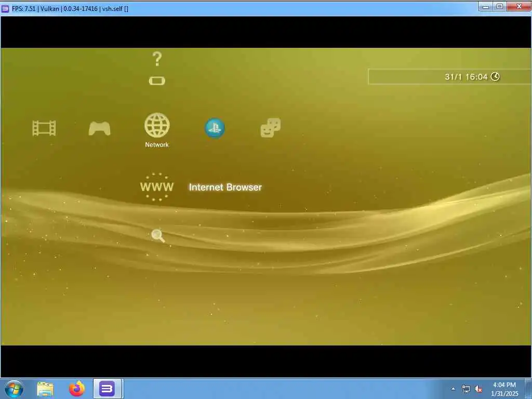Switch to the RPCS3 taskbar button
This screenshot has width=532, height=399.
tap(107, 389)
